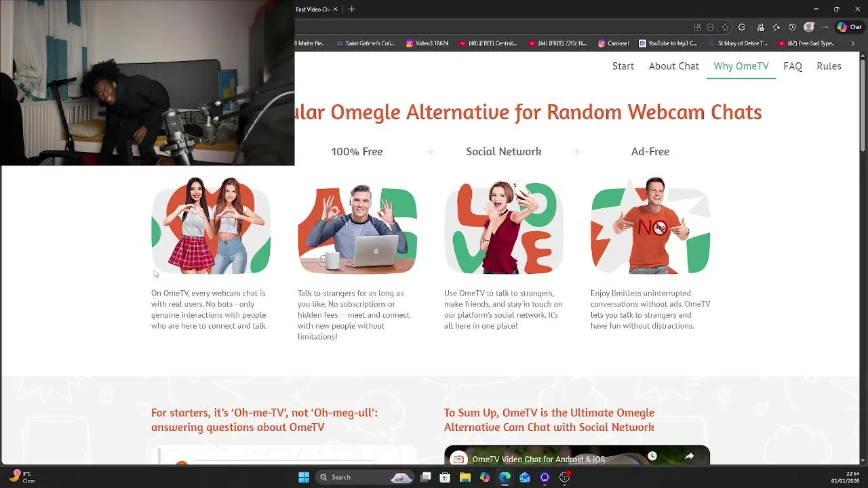Switch to Microsoft Edge on the taskbar
The width and height of the screenshot is (868, 488).
[x=505, y=477]
